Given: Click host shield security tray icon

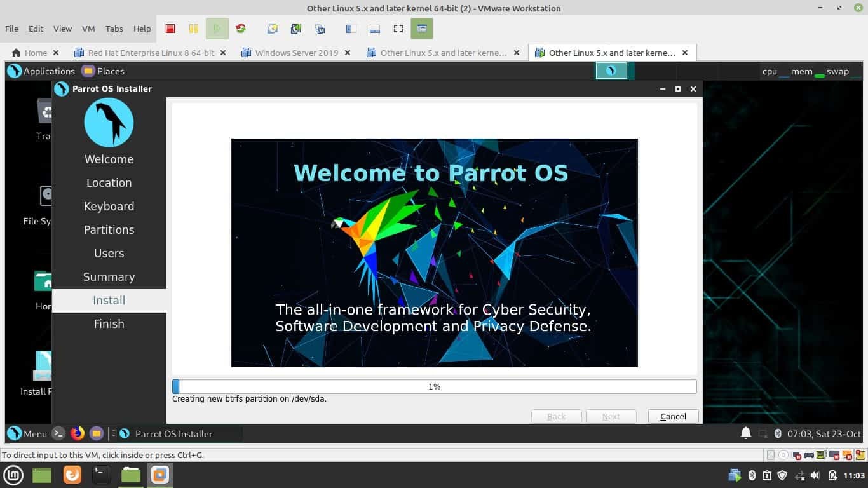Looking at the screenshot, I should (783, 475).
